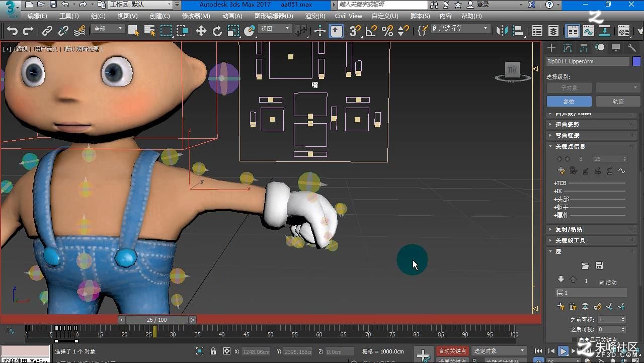The width and height of the screenshot is (644, 363).
Task: Open Select by Name dialog
Action: (149, 31)
